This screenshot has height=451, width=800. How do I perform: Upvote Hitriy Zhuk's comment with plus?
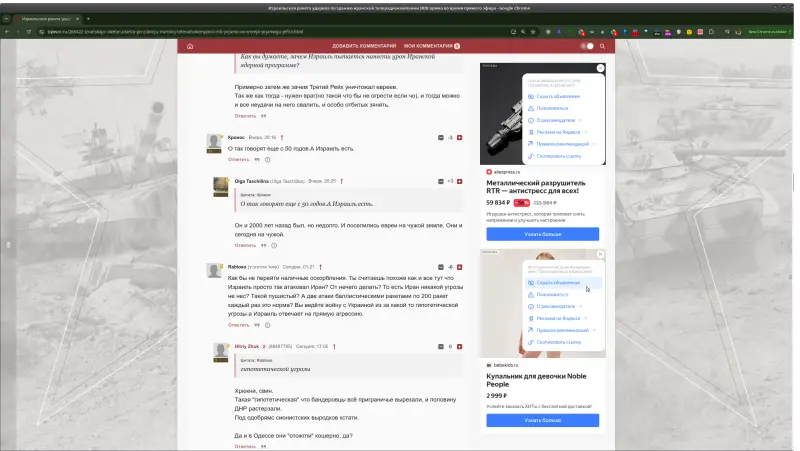point(459,346)
